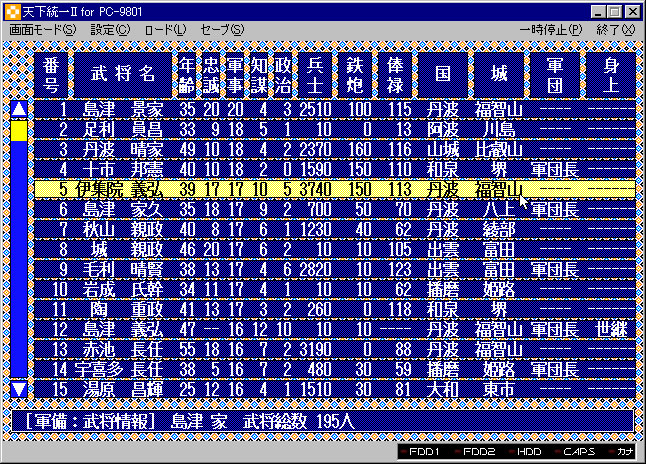Select general 城 親政 in row 8
The image size is (646, 464).
click(x=335, y=249)
